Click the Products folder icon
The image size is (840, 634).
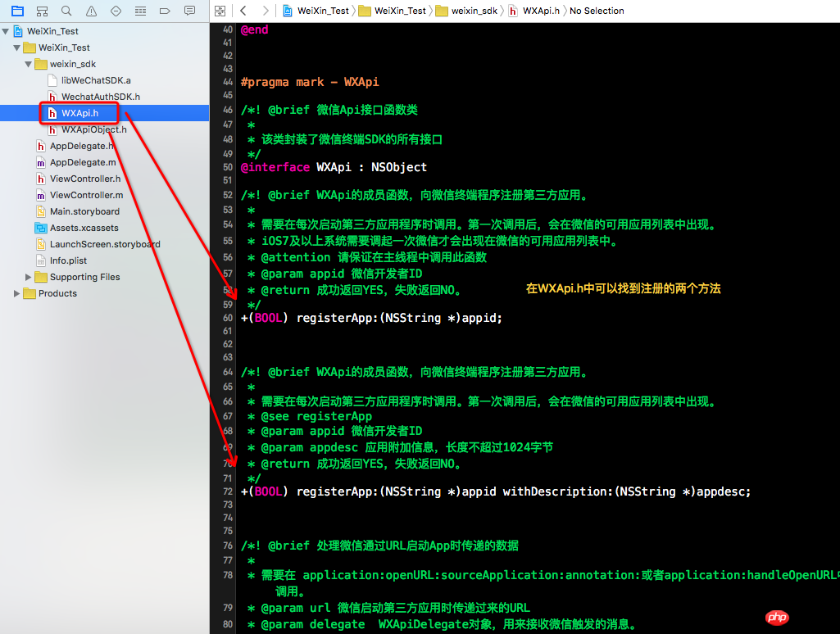click(30, 293)
